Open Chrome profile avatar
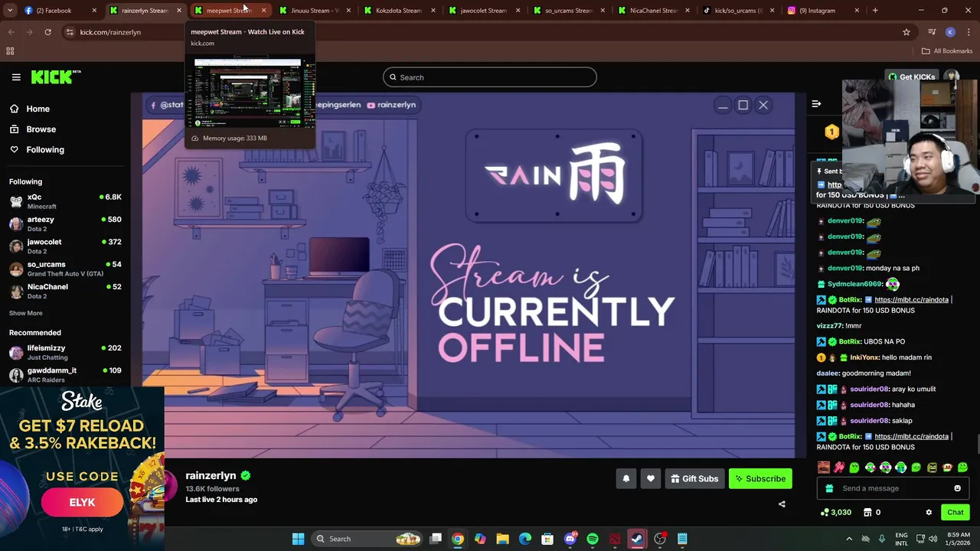Viewport: 980px width, 551px height. (x=950, y=32)
